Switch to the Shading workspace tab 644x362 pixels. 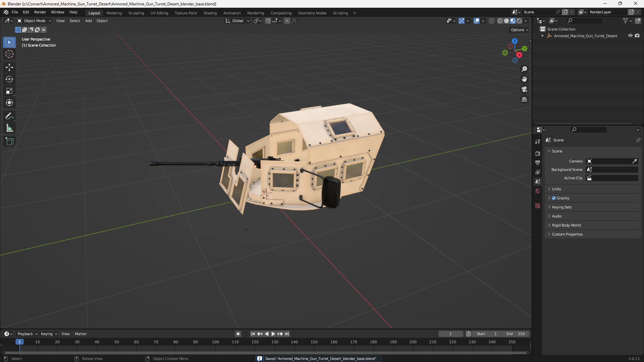click(x=210, y=13)
